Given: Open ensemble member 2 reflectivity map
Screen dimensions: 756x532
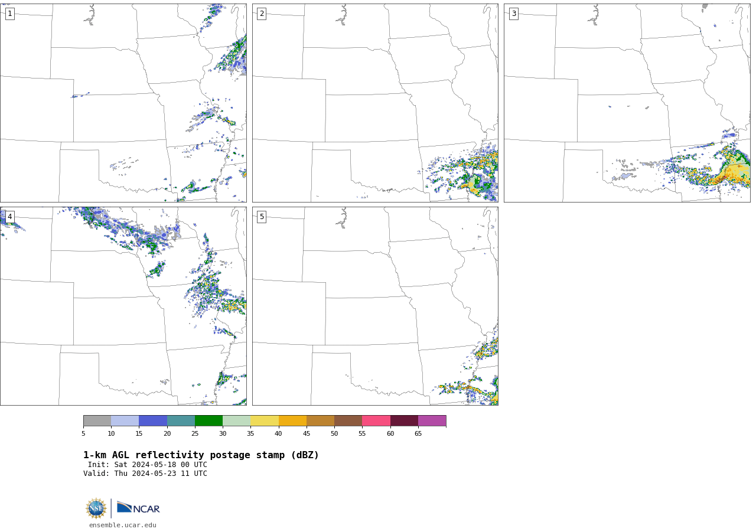Looking at the screenshot, I should [375, 103].
